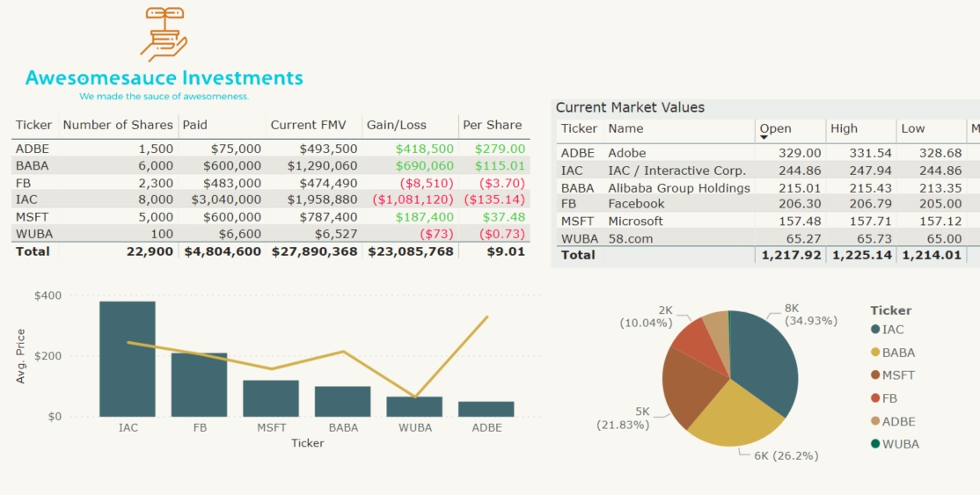Click the BABA bar in bar chart
Image resolution: width=980 pixels, height=495 pixels.
pyautogui.click(x=342, y=401)
